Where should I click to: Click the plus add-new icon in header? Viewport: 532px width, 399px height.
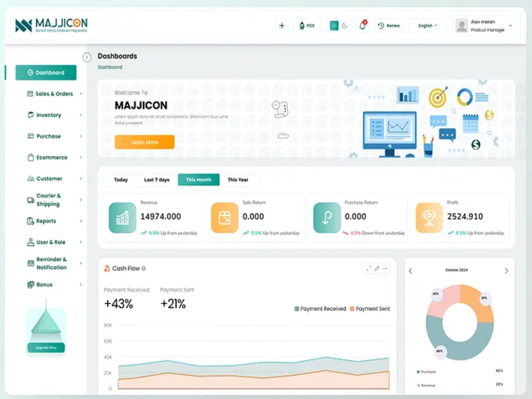tap(281, 26)
